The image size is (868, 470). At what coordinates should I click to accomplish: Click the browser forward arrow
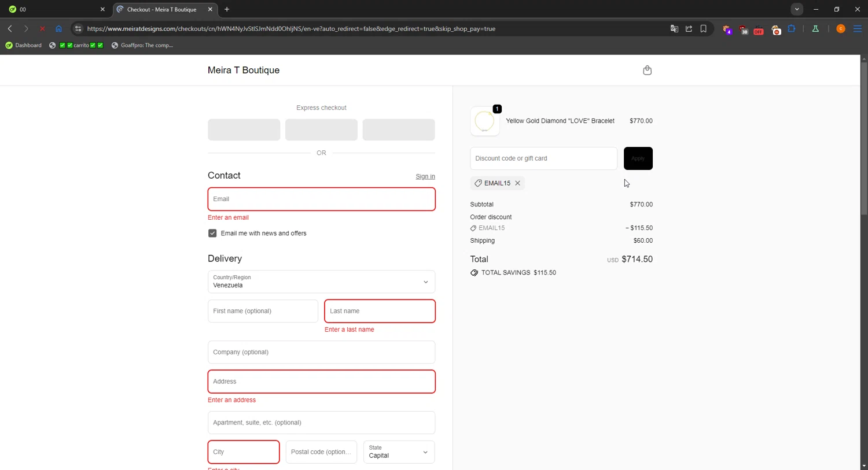(x=26, y=28)
